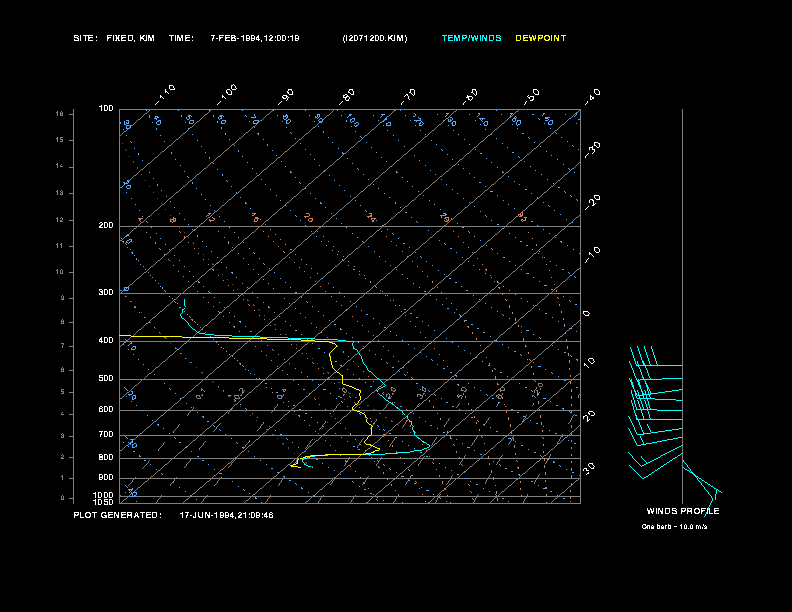The width and height of the screenshot is (792, 612).
Task: Click the 15 km mark on height axis
Action: click(x=60, y=140)
